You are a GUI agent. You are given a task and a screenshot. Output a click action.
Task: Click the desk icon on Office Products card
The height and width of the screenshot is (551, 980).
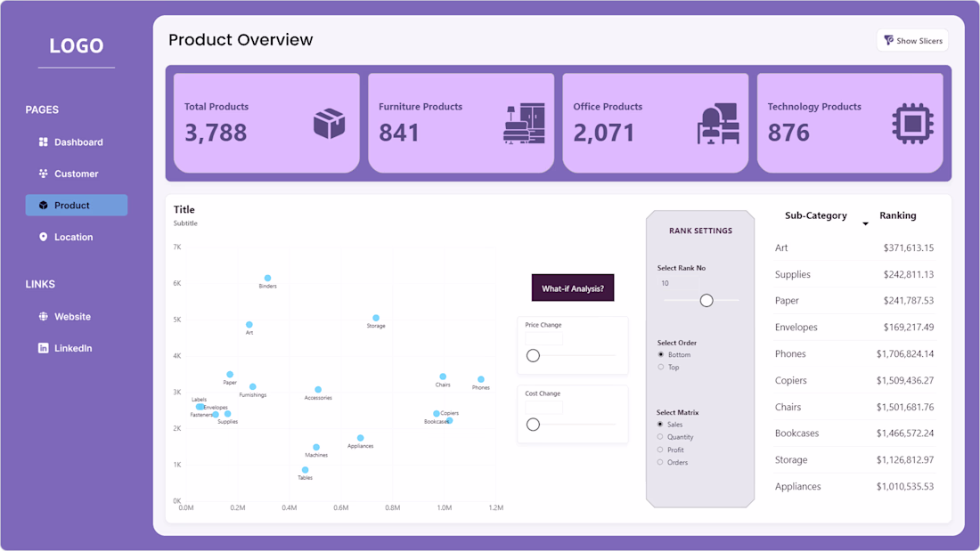[x=718, y=123]
